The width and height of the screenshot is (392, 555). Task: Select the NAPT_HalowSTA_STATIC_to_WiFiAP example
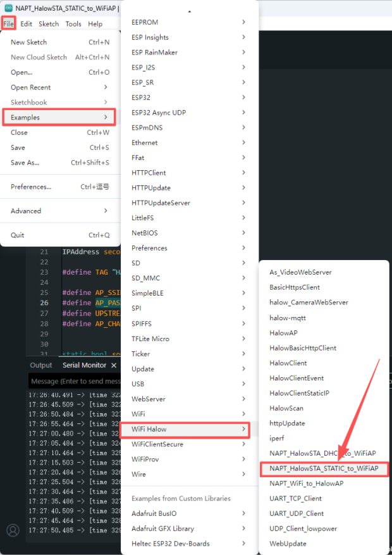324,469
